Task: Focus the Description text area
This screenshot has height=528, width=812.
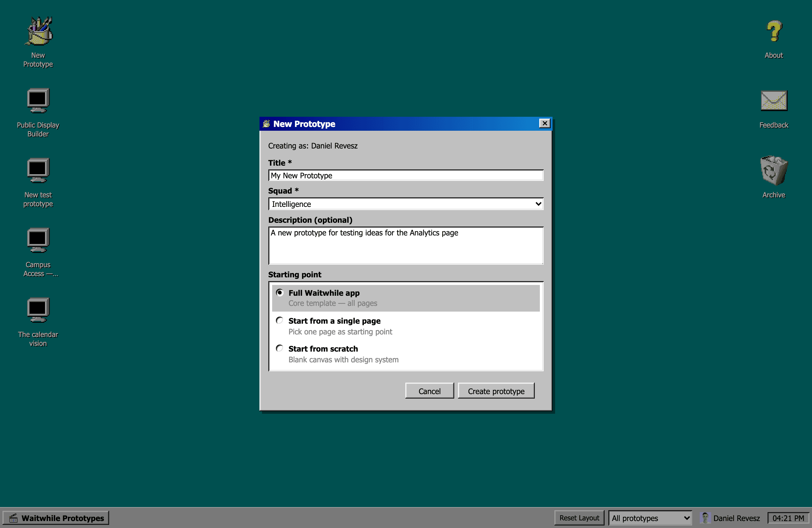Action: tap(406, 246)
